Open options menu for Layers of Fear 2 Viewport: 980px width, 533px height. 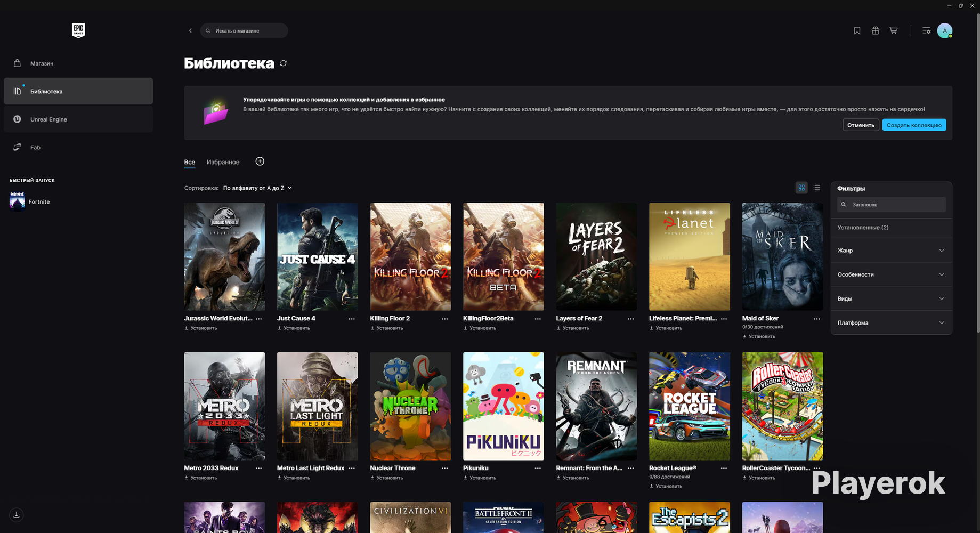point(631,319)
